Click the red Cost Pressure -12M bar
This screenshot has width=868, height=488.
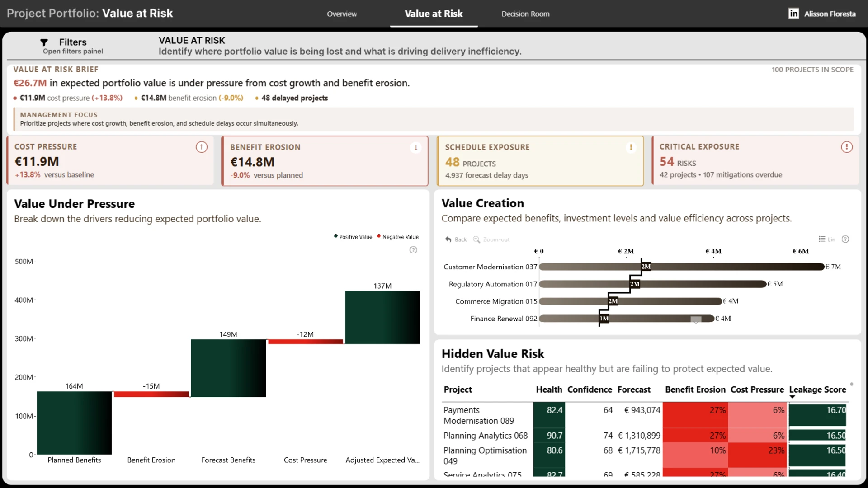pyautogui.click(x=306, y=342)
